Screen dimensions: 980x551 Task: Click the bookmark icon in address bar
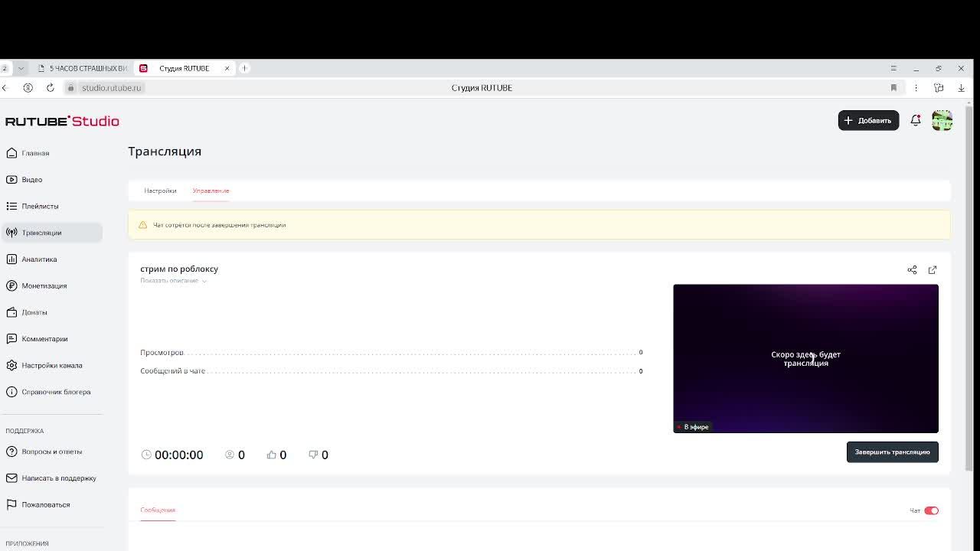(893, 88)
